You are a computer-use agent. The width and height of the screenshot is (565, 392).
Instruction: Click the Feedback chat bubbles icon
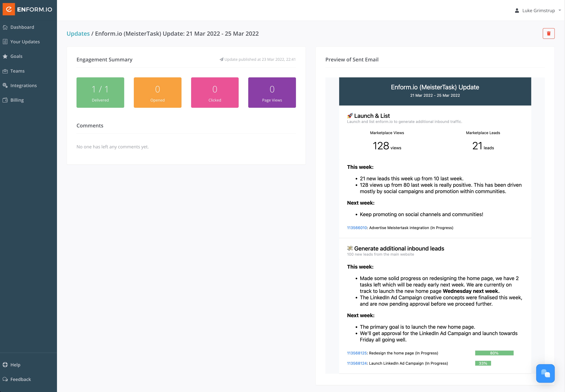pos(5,379)
